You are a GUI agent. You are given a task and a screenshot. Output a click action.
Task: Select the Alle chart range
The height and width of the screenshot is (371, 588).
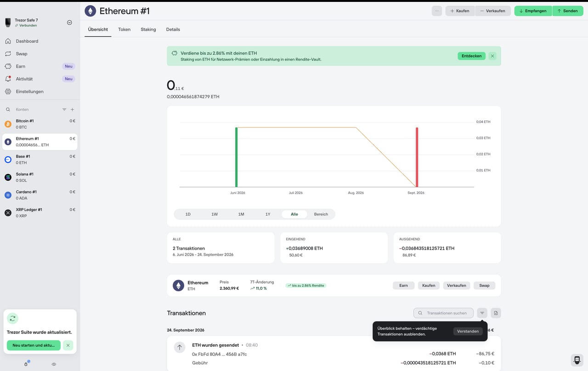(294, 214)
